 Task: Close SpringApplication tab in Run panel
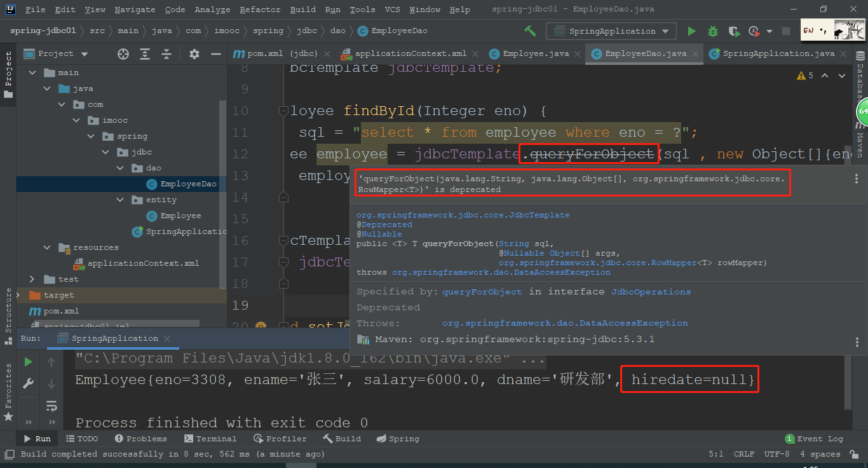point(166,339)
